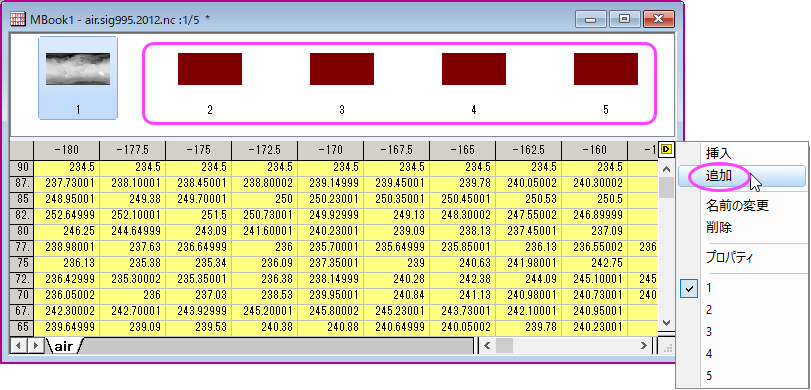Image resolution: width=811 pixels, height=390 pixels.
Task: Select row header 85
Action: click(x=22, y=200)
